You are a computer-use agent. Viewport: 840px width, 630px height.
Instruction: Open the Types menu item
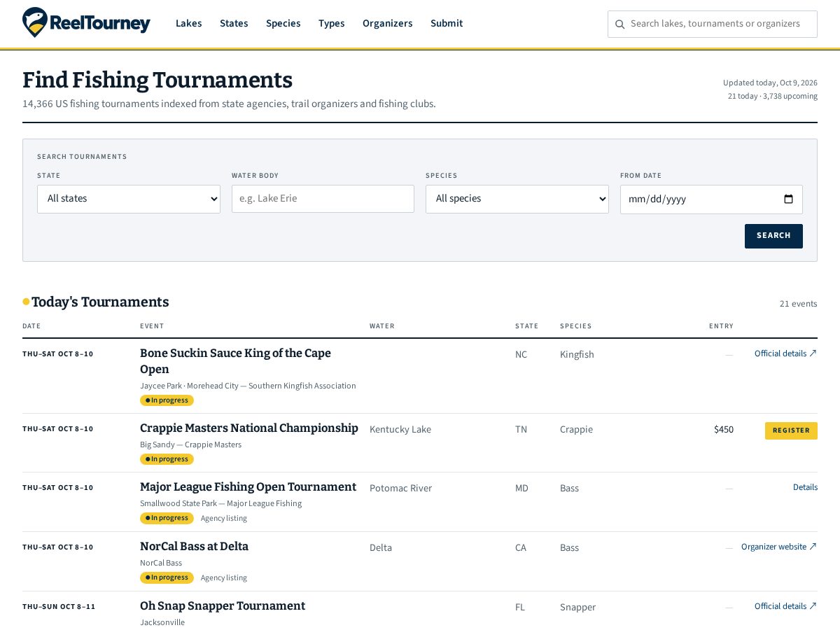pos(331,23)
